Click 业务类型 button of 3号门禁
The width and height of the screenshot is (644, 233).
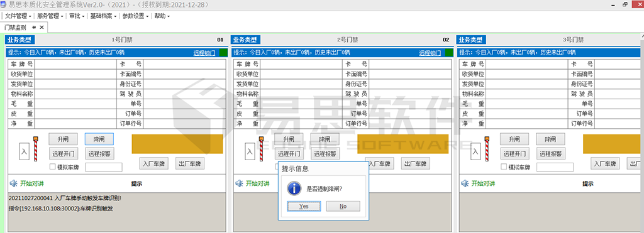[472, 40]
